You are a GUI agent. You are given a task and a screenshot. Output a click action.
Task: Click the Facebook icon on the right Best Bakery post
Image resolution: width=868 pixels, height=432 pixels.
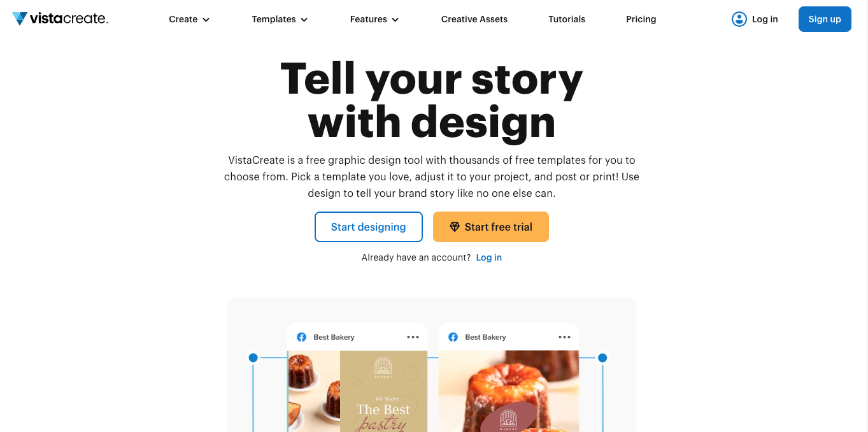(x=453, y=337)
